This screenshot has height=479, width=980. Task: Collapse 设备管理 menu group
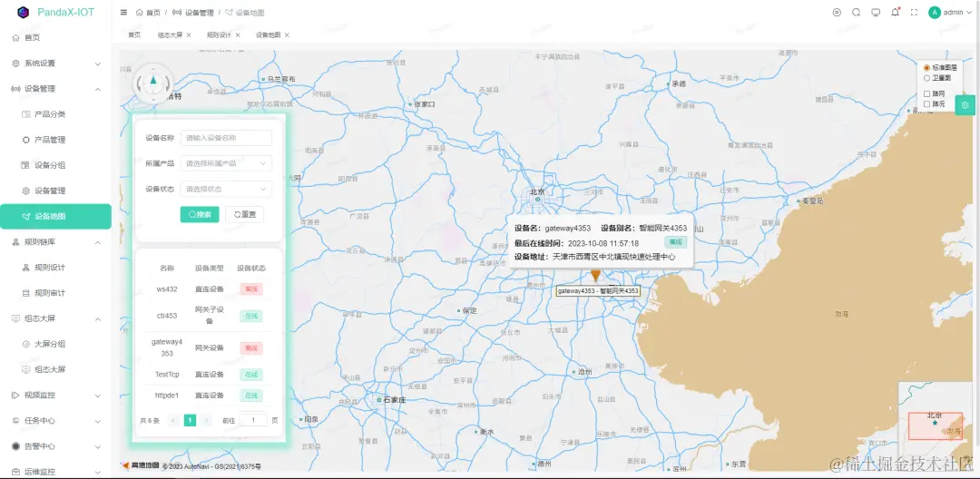(x=55, y=89)
